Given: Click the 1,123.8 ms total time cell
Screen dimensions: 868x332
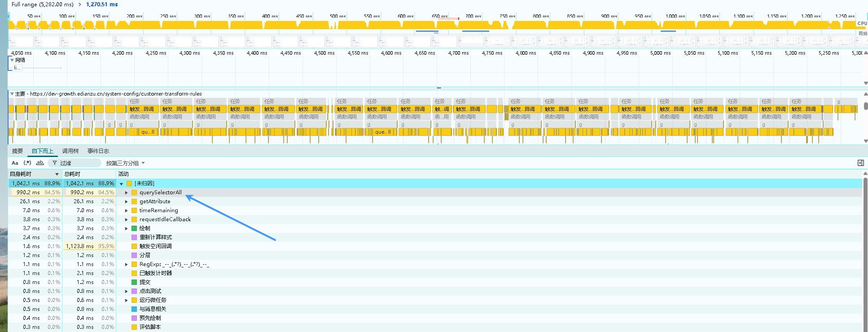Looking at the screenshot, I should [89, 246].
